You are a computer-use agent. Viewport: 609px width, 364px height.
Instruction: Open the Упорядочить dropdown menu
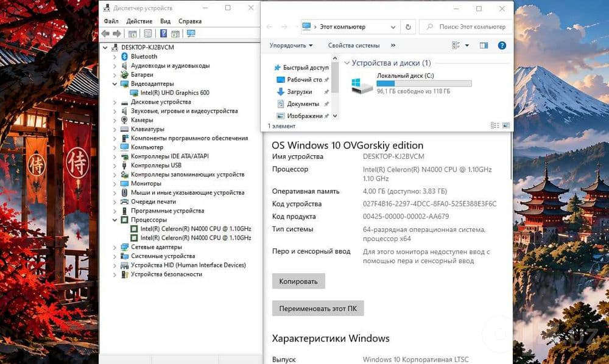(291, 46)
